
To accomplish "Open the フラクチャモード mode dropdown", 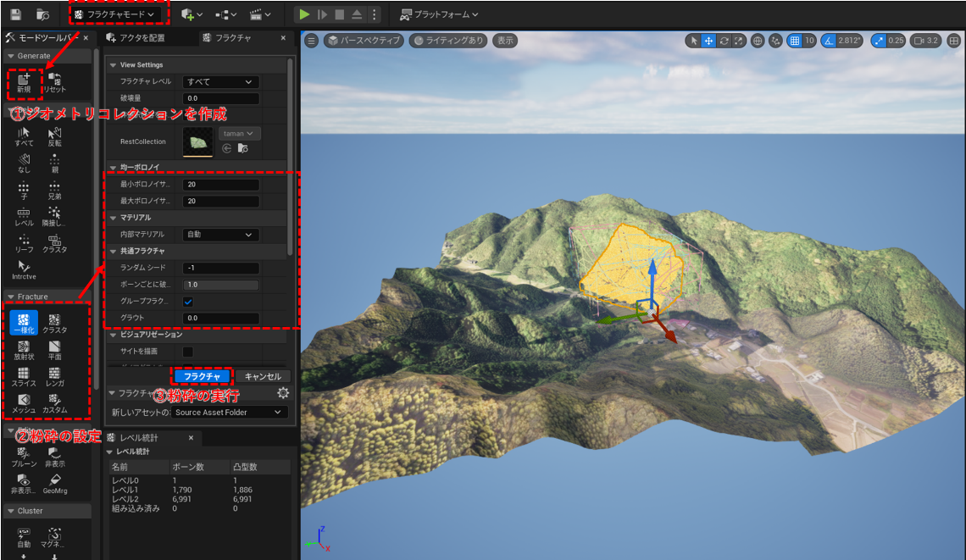I will [x=114, y=14].
